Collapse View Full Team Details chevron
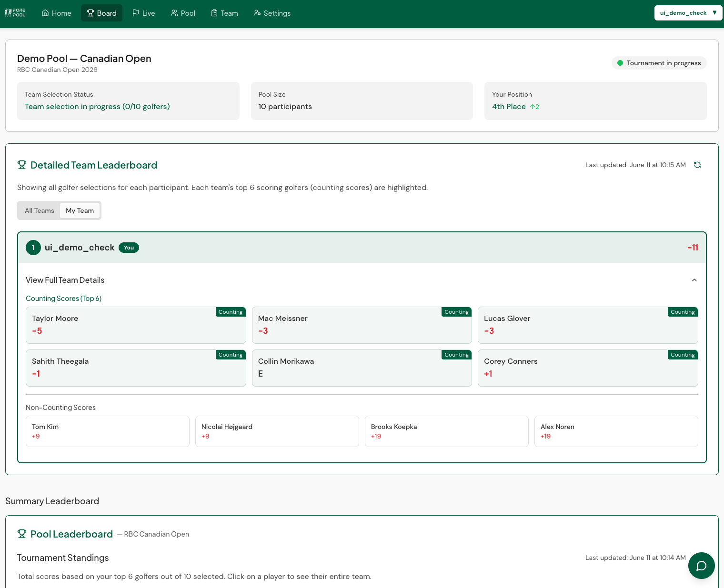The height and width of the screenshot is (588, 724). click(x=694, y=280)
